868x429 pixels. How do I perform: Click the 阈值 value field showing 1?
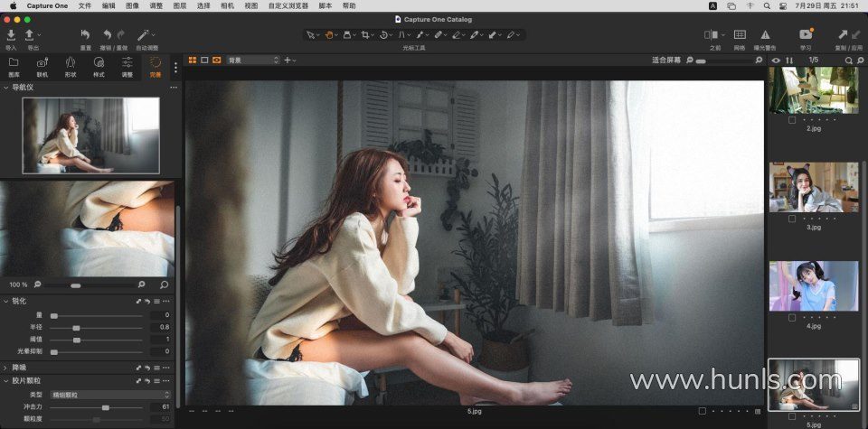(x=161, y=340)
